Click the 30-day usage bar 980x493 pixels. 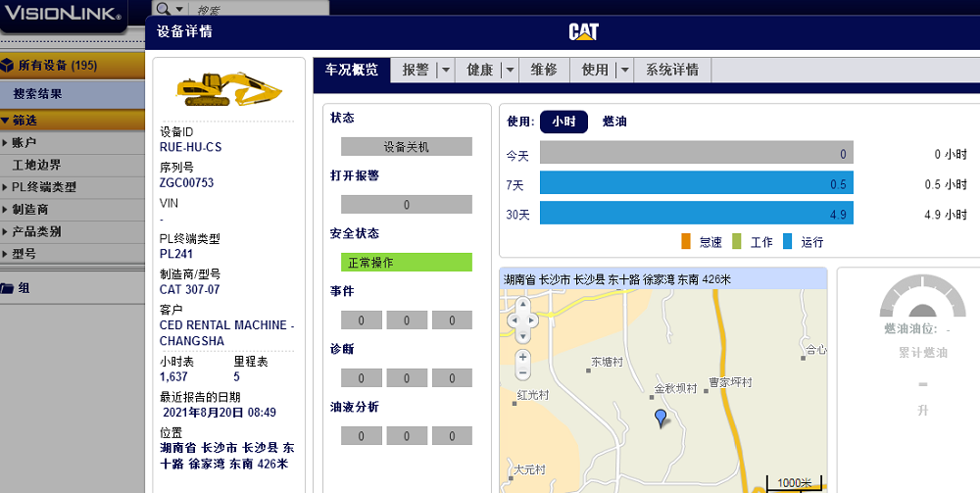(696, 214)
